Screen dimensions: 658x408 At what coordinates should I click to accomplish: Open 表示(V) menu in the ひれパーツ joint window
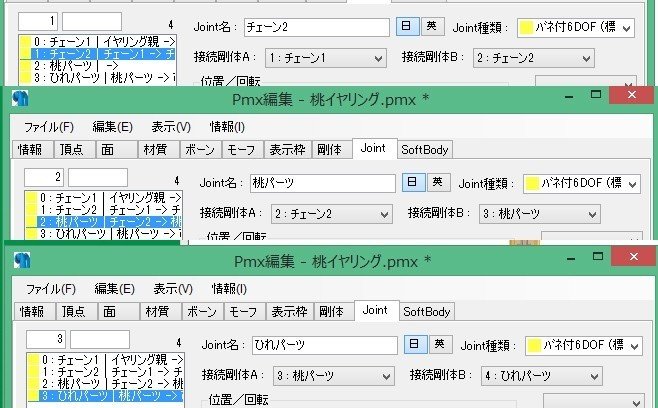pyautogui.click(x=173, y=289)
